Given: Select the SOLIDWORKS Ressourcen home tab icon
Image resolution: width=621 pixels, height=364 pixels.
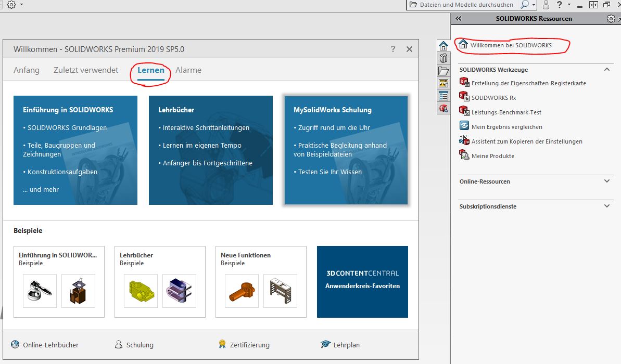Looking at the screenshot, I should (x=443, y=46).
